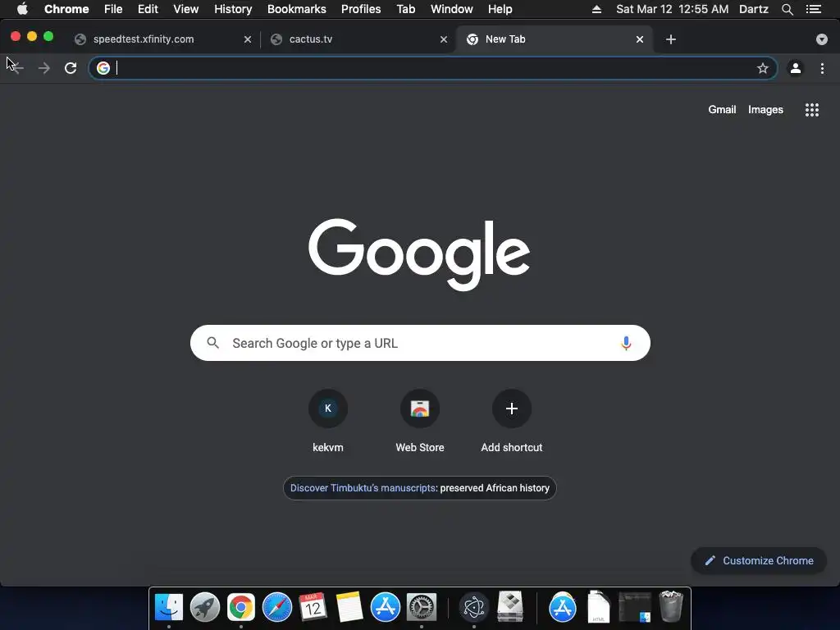Close the cactus.tv tab

tap(444, 39)
